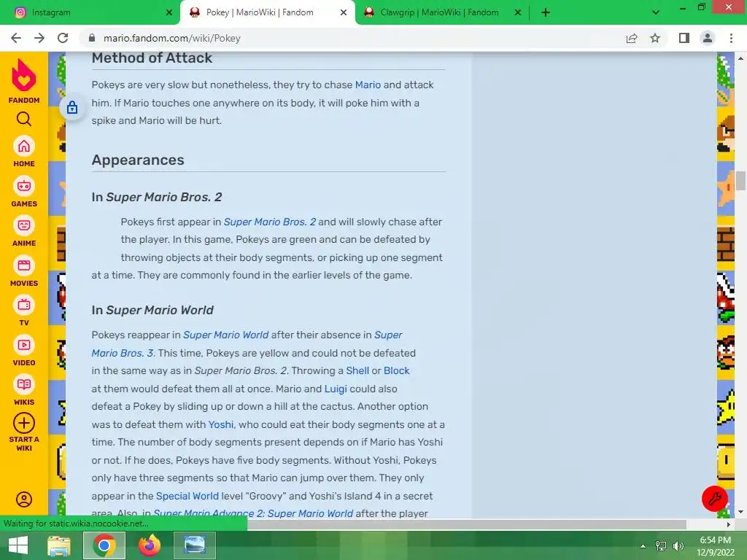Click the page lock icon
The width and height of the screenshot is (747, 560).
(x=72, y=107)
